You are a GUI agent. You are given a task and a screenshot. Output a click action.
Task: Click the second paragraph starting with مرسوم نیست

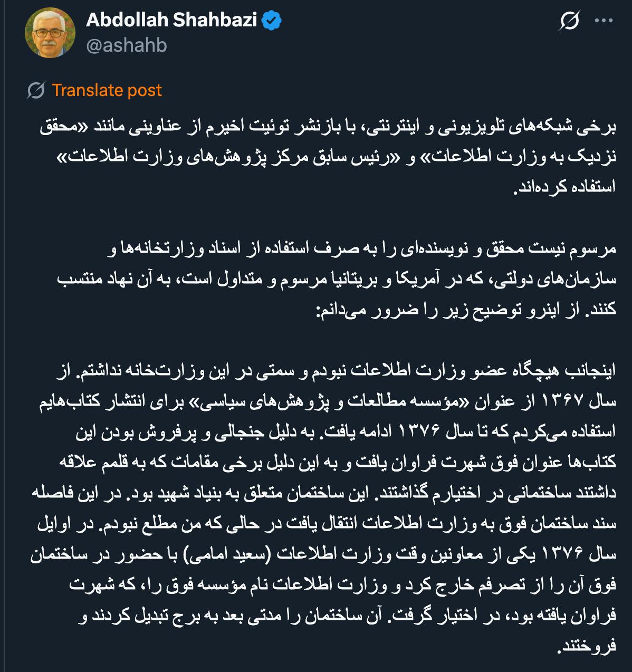pyautogui.click(x=336, y=279)
